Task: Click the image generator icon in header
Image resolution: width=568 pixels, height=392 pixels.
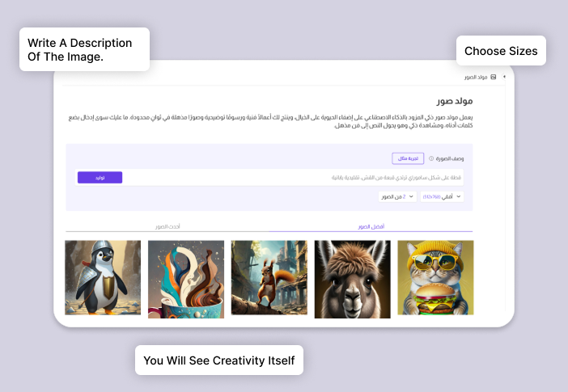Action: (493, 77)
